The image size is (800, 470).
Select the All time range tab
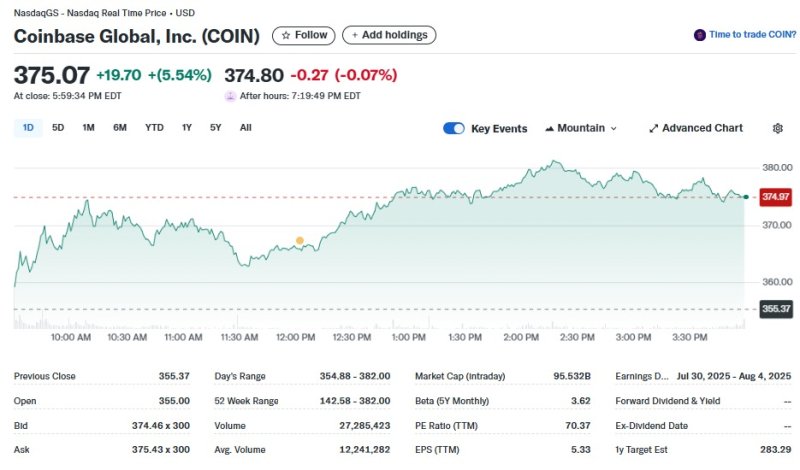coord(246,128)
